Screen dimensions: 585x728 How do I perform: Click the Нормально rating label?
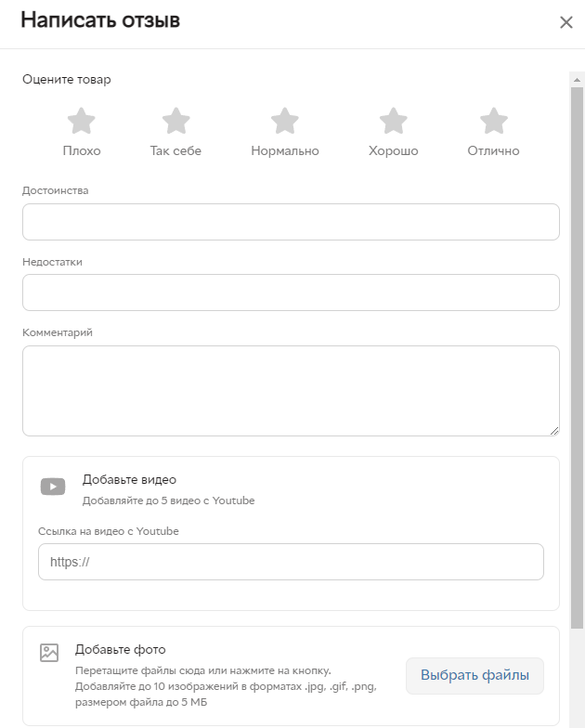click(x=285, y=150)
